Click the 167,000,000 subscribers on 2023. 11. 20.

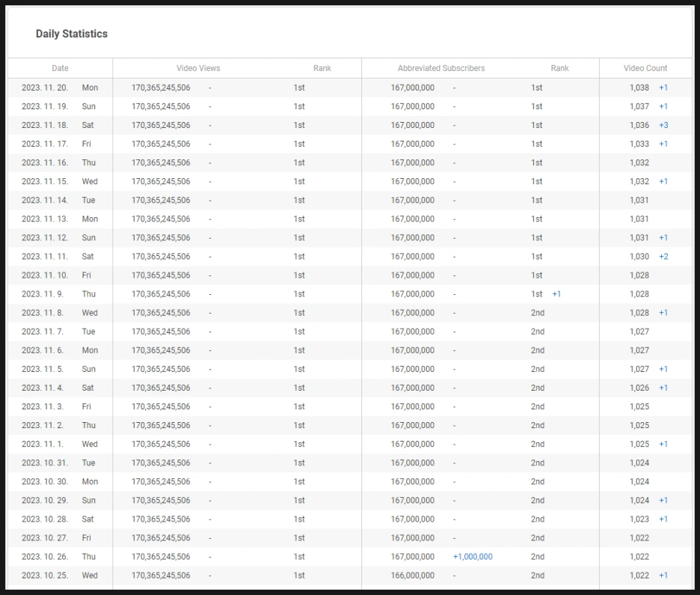coord(413,88)
